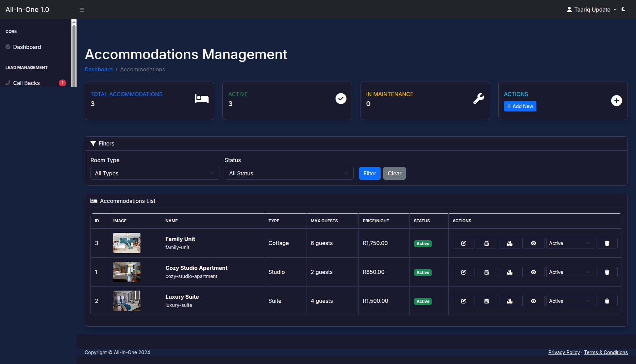Delete Family Unit with trash icon
Viewport: 636px width, 364px height.
(607, 243)
